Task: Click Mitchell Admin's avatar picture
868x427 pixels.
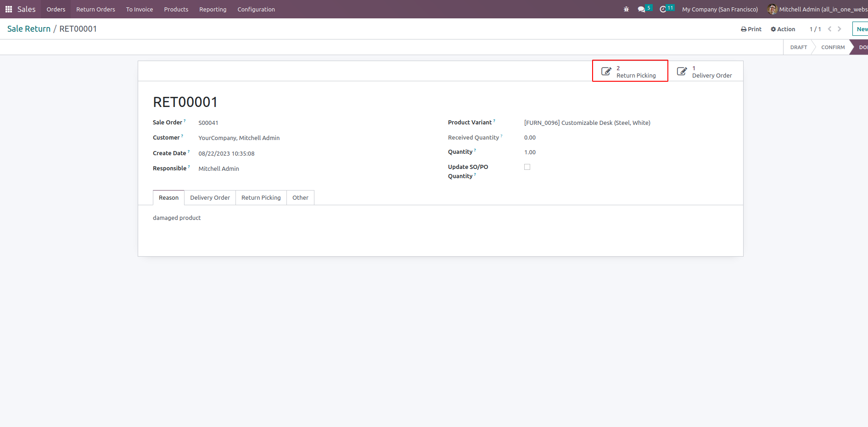Action: pyautogui.click(x=772, y=9)
